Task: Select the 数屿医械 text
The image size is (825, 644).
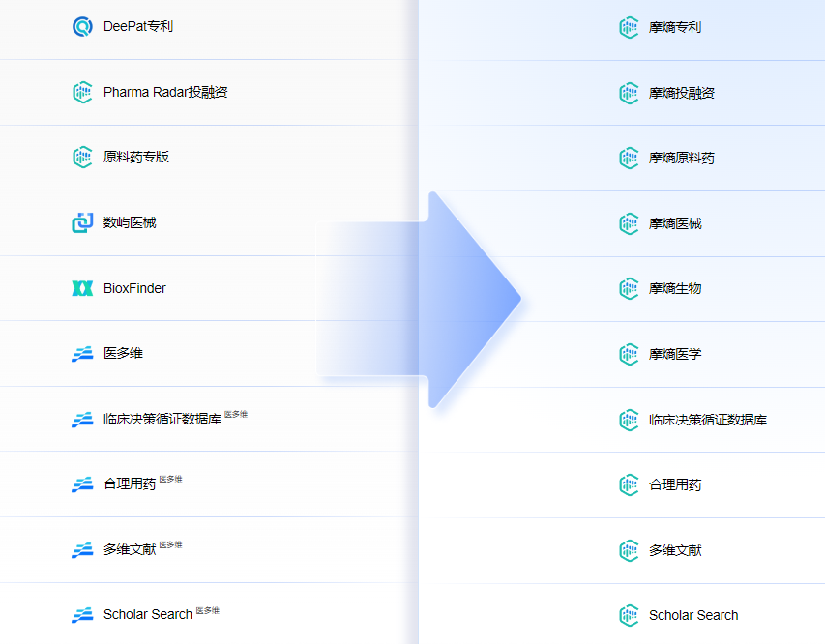Action: 130,222
